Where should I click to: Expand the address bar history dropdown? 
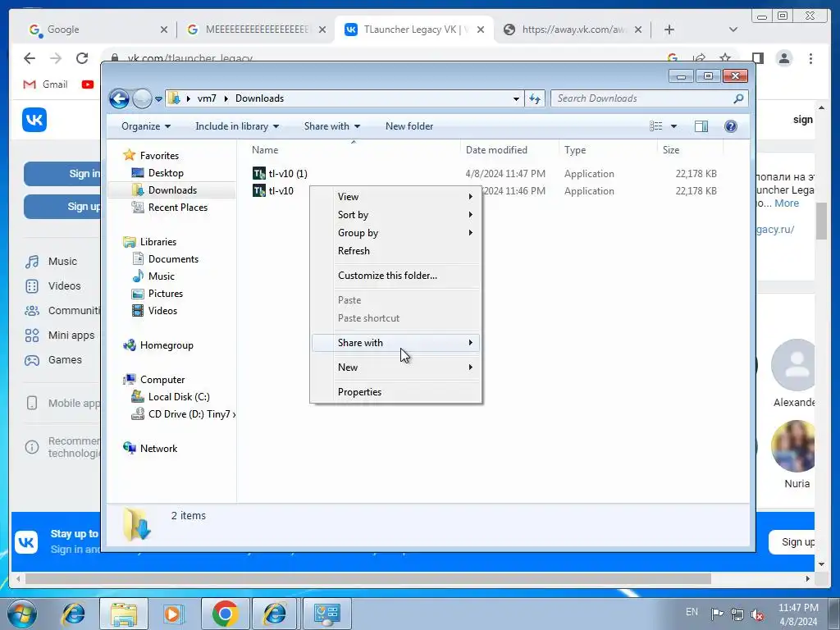pos(516,99)
